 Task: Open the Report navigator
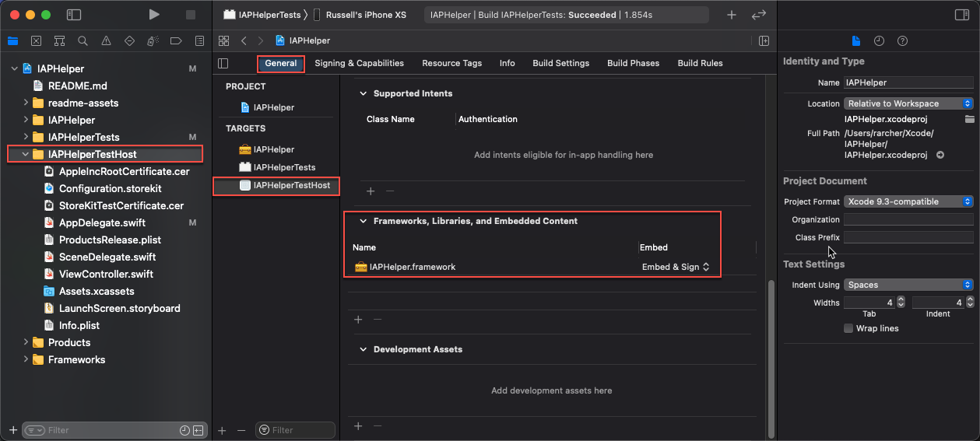[199, 40]
